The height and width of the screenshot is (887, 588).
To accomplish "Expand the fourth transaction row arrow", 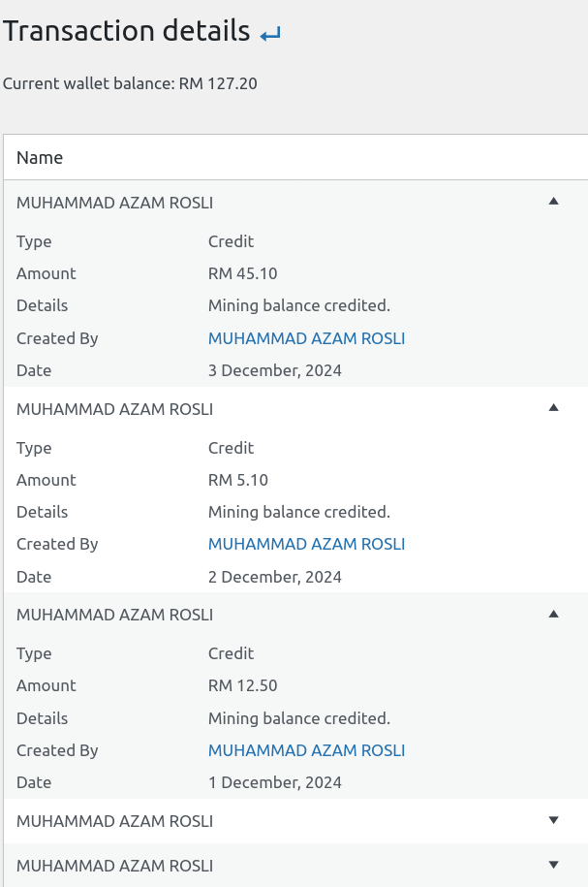I will tap(553, 820).
